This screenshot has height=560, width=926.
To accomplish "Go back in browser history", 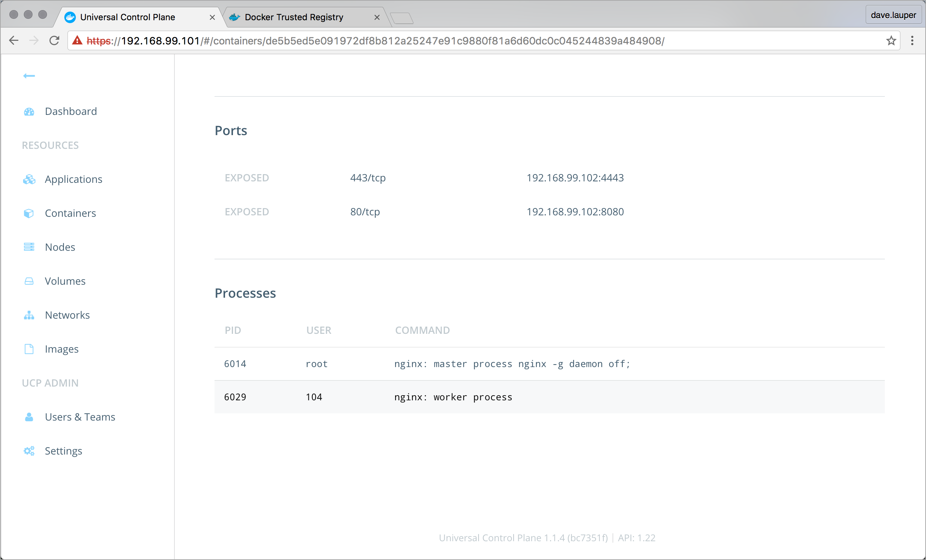I will pos(14,40).
